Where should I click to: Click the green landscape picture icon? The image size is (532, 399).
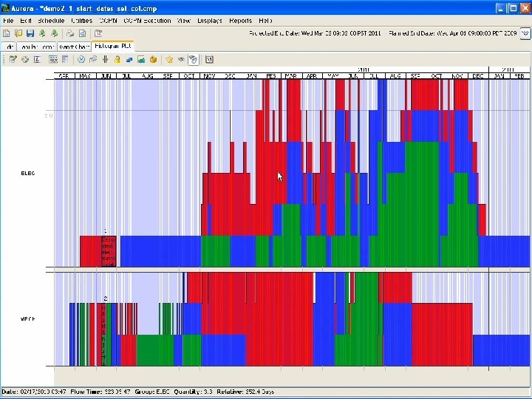pyautogui.click(x=141, y=60)
